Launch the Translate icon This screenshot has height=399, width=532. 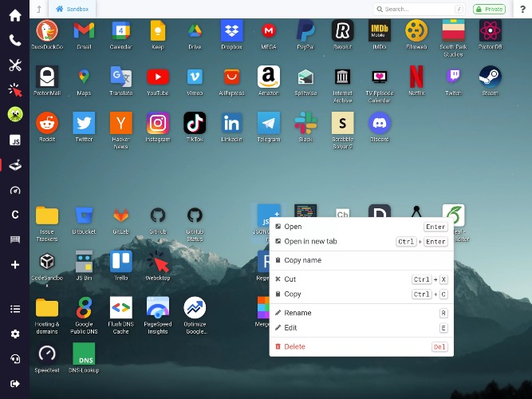(x=121, y=77)
